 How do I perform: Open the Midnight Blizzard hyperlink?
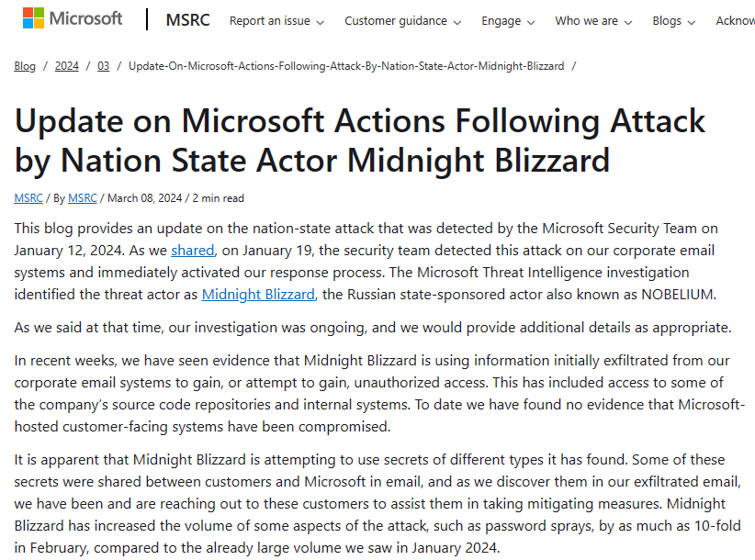pyautogui.click(x=258, y=294)
